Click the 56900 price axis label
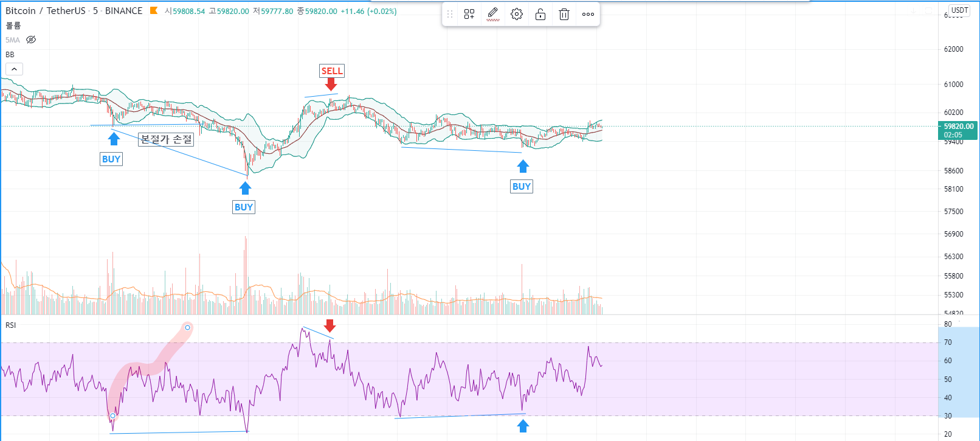 pyautogui.click(x=953, y=234)
